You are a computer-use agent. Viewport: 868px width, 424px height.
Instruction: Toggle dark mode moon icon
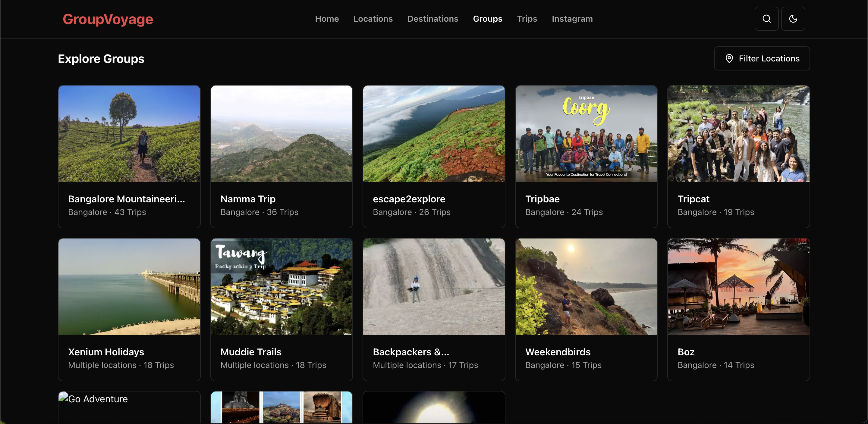793,19
